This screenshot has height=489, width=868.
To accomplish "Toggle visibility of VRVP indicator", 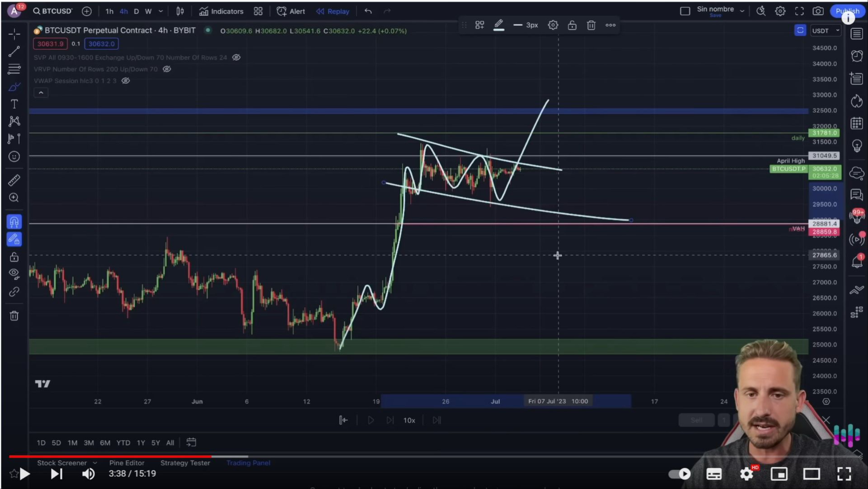I will click(166, 69).
